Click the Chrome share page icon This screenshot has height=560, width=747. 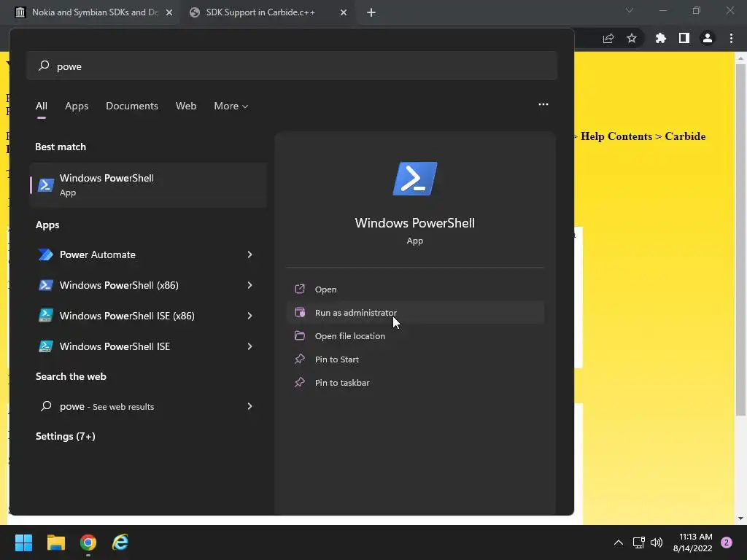coord(608,38)
